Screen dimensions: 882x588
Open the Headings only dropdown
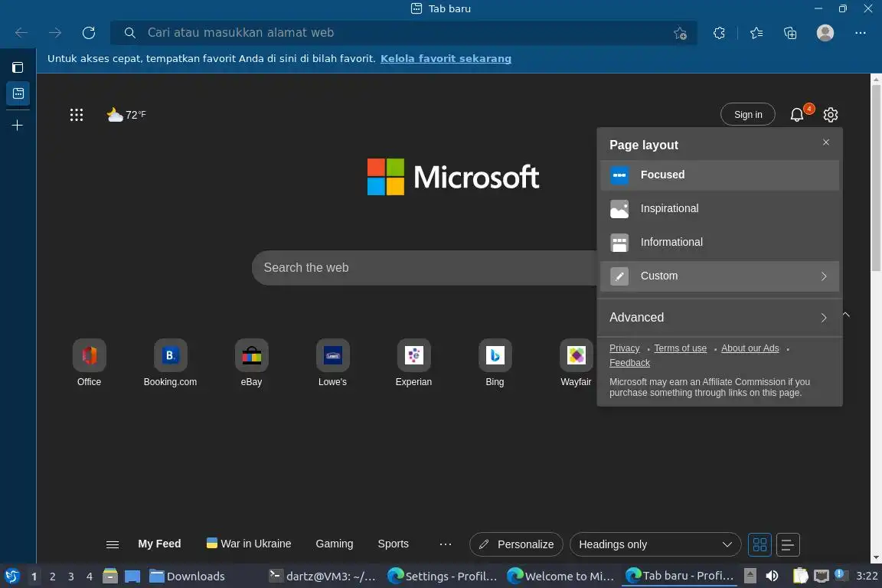click(655, 544)
